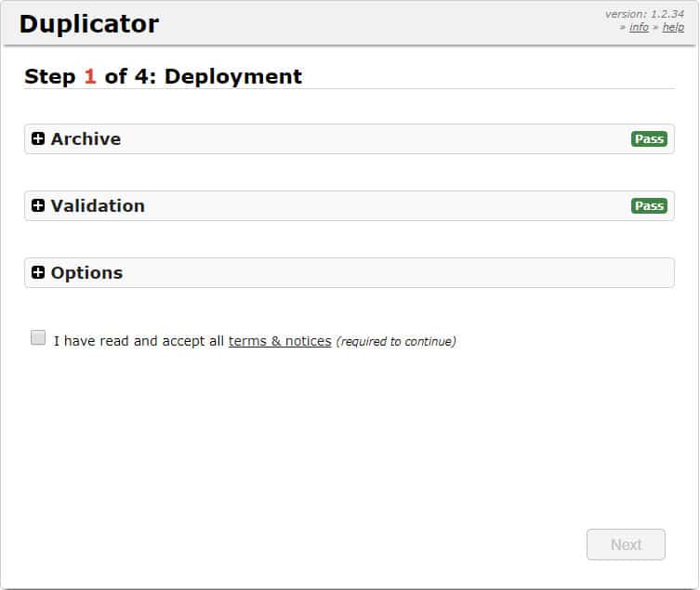Click the "I have read and accept all" label
Image resolution: width=700 pixels, height=590 pixels.
[x=139, y=341]
